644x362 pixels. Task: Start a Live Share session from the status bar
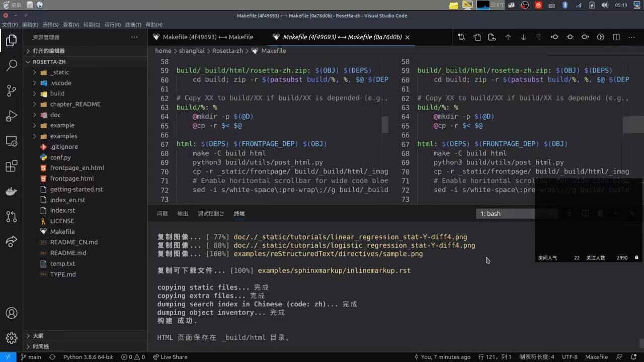pyautogui.click(x=170, y=357)
